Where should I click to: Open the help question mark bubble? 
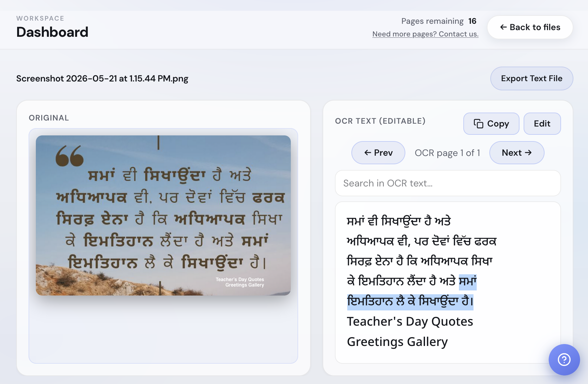click(564, 360)
